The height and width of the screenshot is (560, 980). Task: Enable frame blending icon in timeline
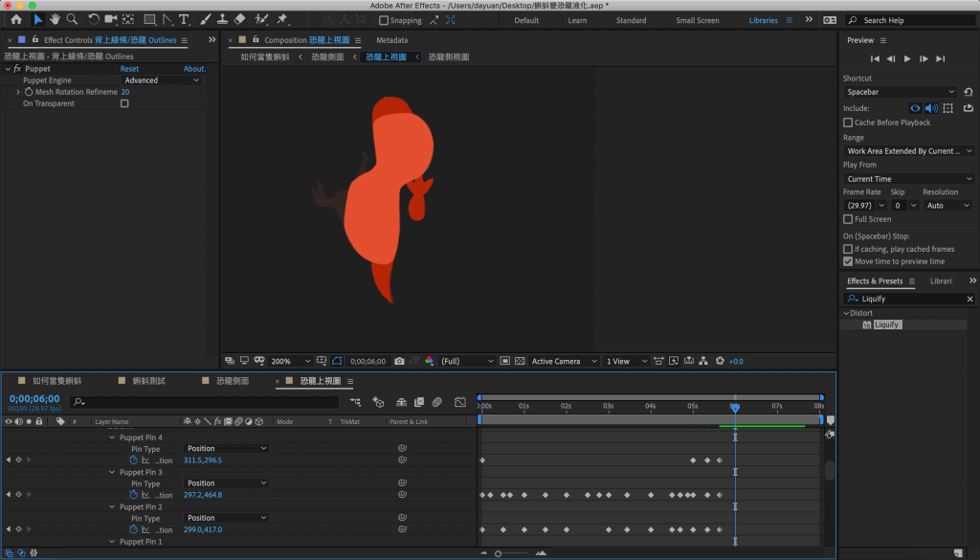coord(419,402)
